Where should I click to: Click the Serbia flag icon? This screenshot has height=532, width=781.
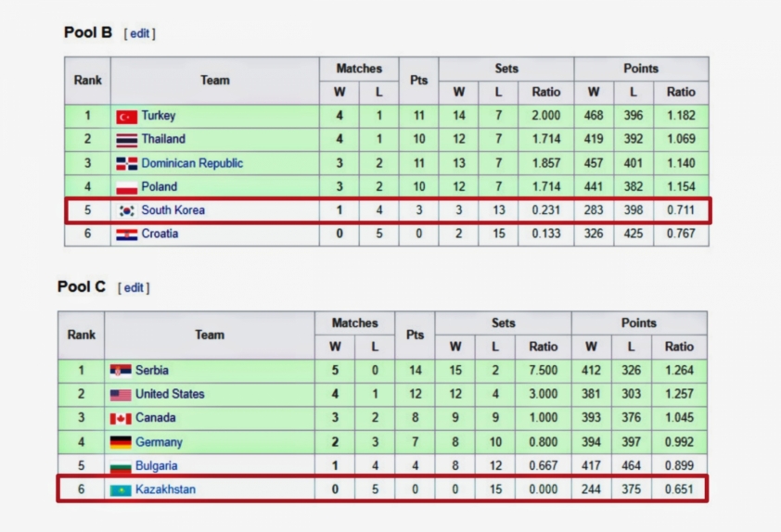(121, 371)
